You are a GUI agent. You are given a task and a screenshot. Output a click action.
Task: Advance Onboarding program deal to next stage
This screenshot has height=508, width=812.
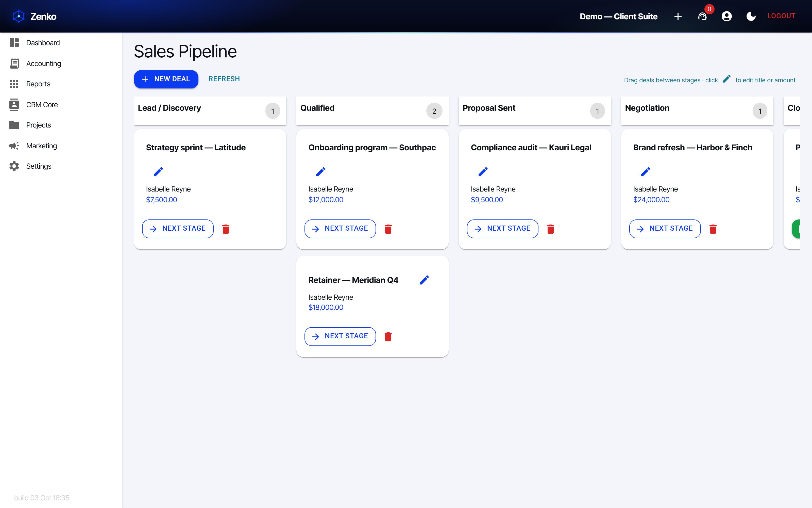(x=340, y=229)
